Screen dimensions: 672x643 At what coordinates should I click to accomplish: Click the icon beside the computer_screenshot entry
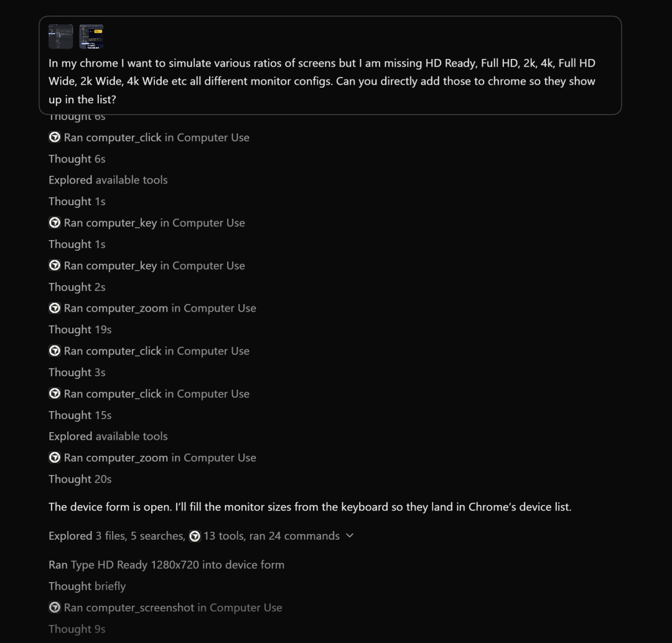(54, 607)
